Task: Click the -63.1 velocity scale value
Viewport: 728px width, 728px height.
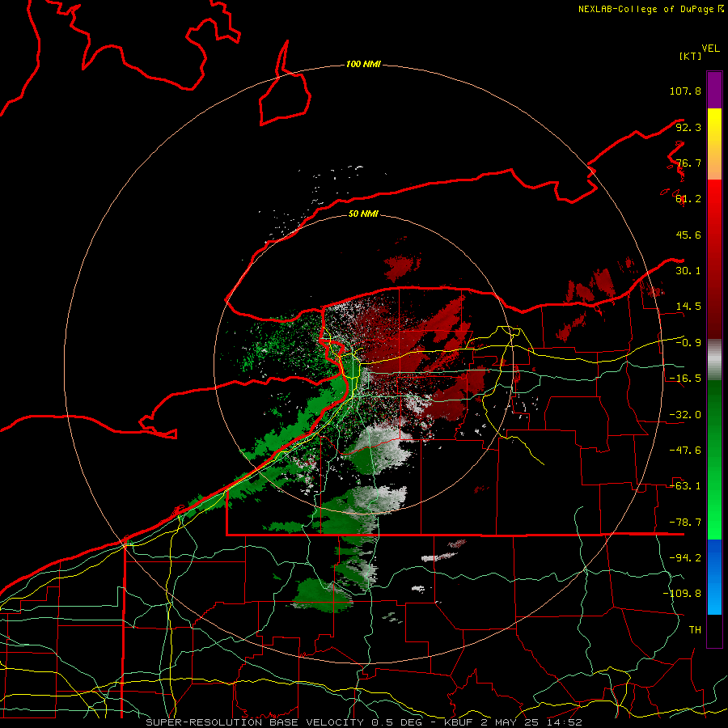Action: tap(685, 486)
